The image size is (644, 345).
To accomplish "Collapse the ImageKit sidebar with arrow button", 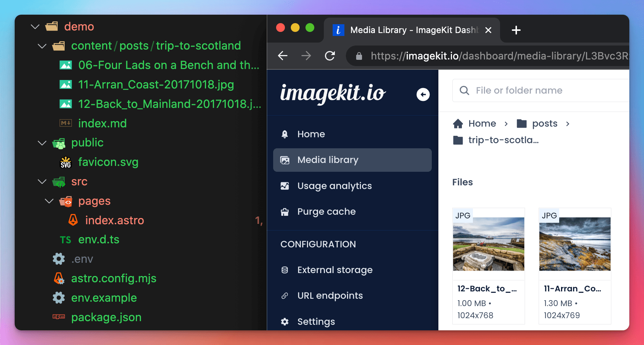I will [x=423, y=95].
